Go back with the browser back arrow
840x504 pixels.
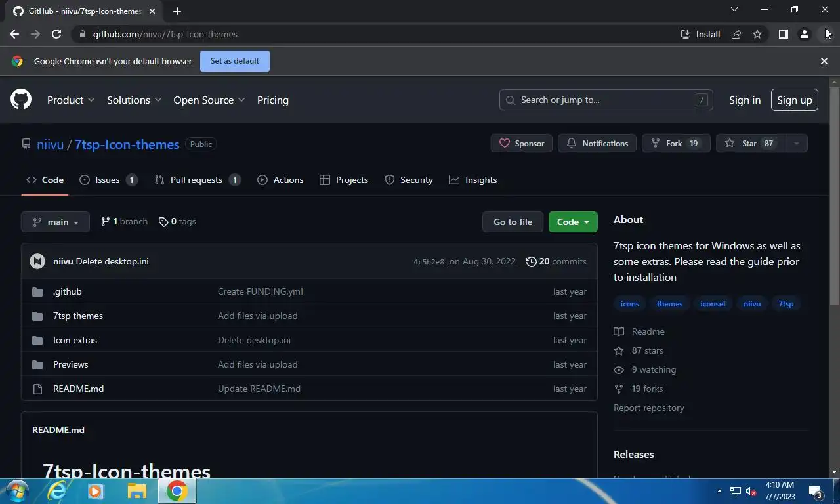[14, 34]
